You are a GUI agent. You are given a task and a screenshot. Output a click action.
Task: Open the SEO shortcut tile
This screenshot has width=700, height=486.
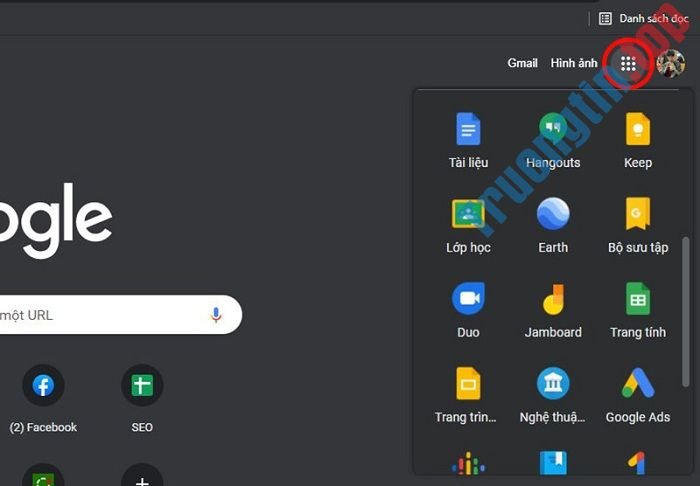click(142, 399)
